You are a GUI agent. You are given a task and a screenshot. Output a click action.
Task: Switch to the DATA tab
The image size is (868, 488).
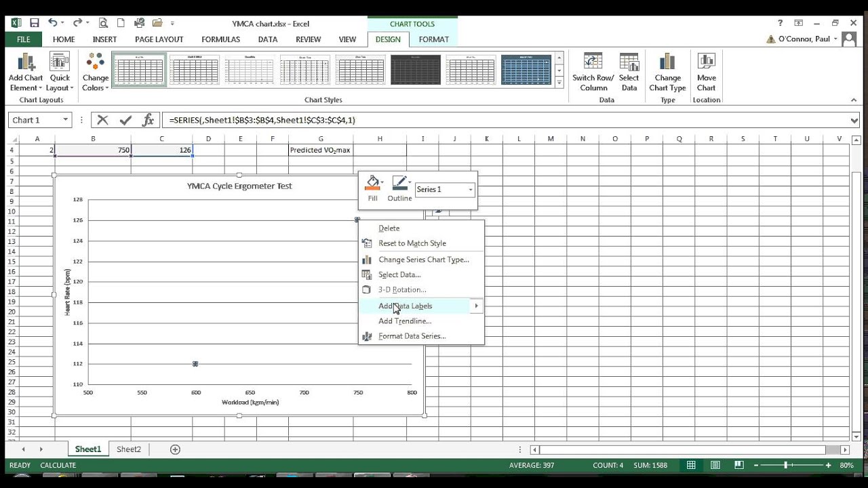[x=268, y=39]
